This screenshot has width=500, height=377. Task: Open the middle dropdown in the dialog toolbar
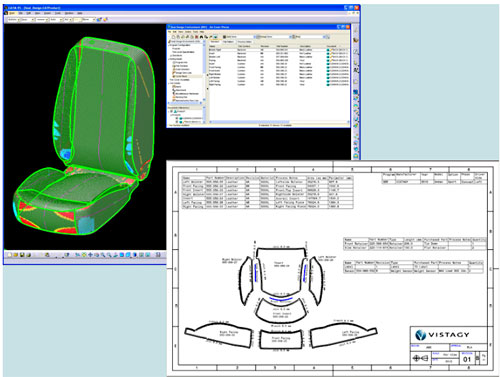coord(275,37)
